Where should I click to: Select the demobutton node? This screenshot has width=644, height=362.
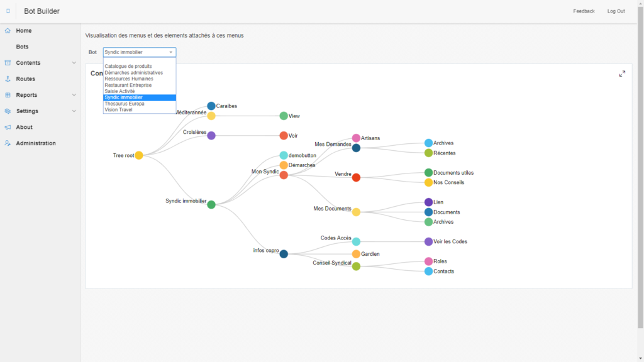[284, 156]
